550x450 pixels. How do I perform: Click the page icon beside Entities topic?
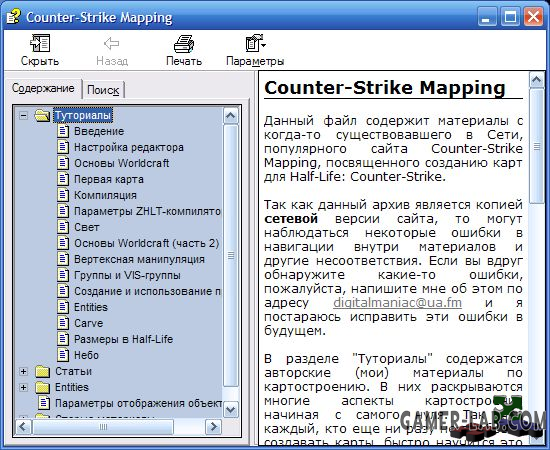click(x=63, y=307)
